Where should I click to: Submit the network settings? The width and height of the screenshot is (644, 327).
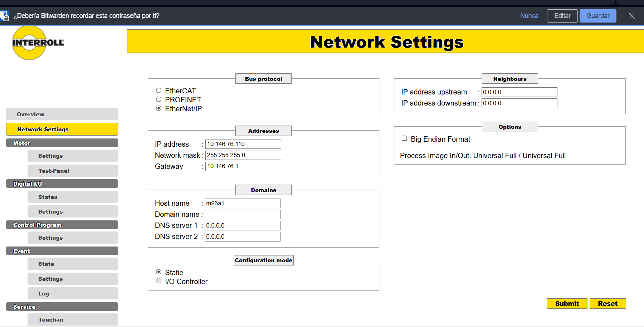point(567,303)
